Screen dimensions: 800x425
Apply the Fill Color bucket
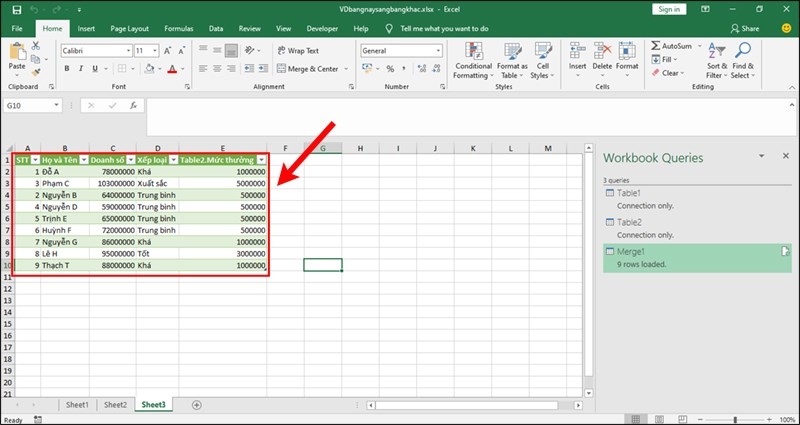149,68
